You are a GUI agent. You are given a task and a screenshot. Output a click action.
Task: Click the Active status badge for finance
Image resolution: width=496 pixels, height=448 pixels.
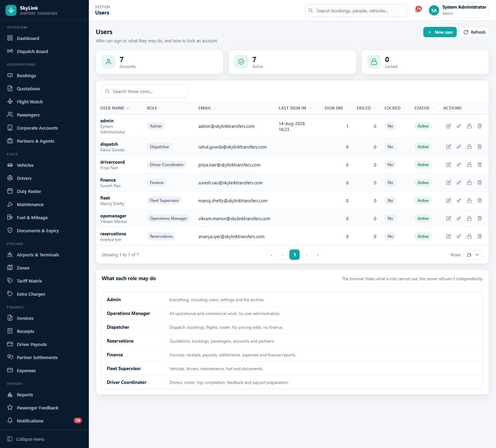[x=423, y=183]
